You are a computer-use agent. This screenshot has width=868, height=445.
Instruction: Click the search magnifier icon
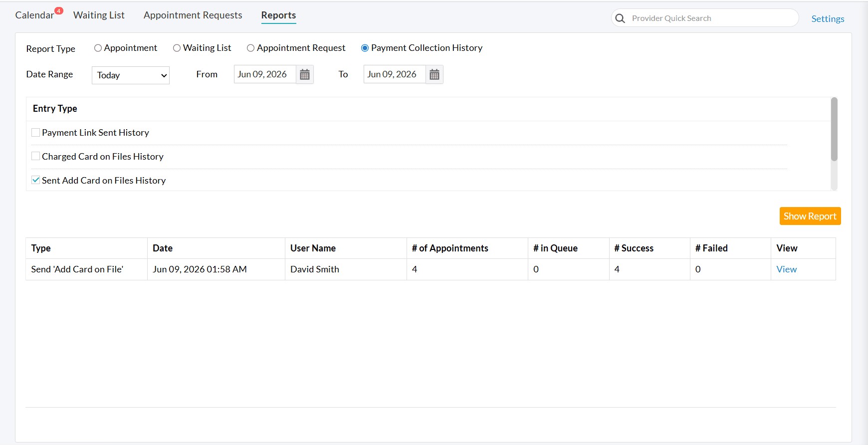click(620, 18)
